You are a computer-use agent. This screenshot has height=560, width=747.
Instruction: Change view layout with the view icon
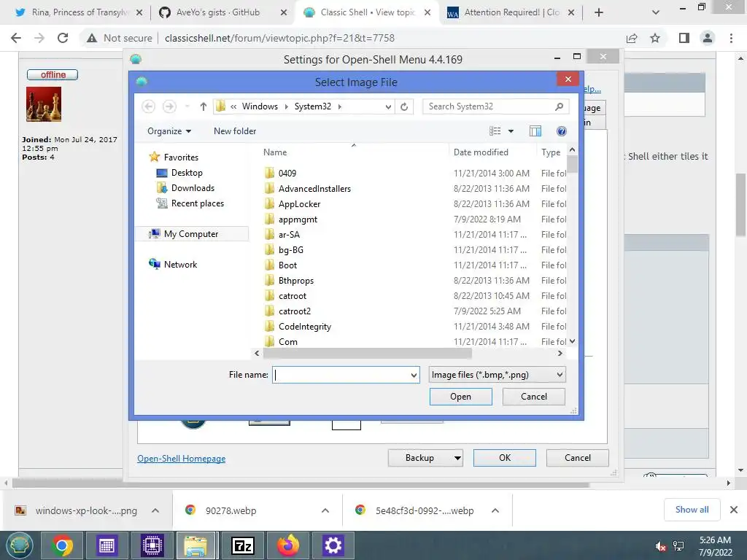point(495,131)
